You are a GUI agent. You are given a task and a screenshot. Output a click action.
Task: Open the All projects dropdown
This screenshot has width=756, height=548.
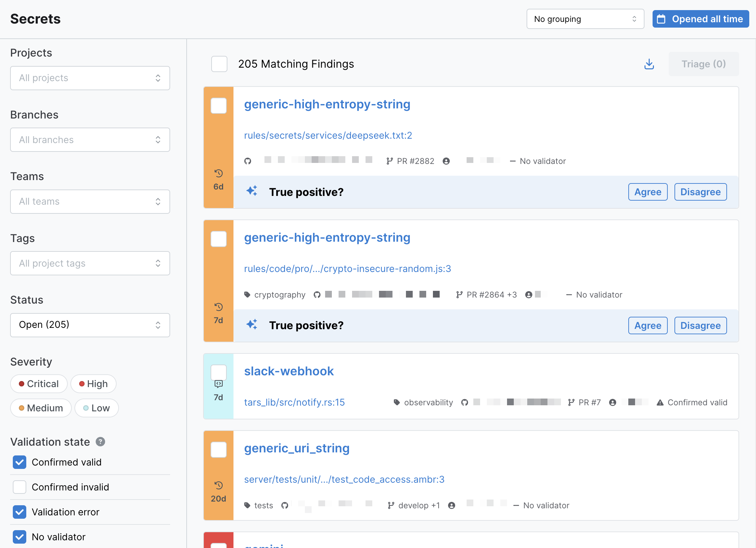[90, 78]
